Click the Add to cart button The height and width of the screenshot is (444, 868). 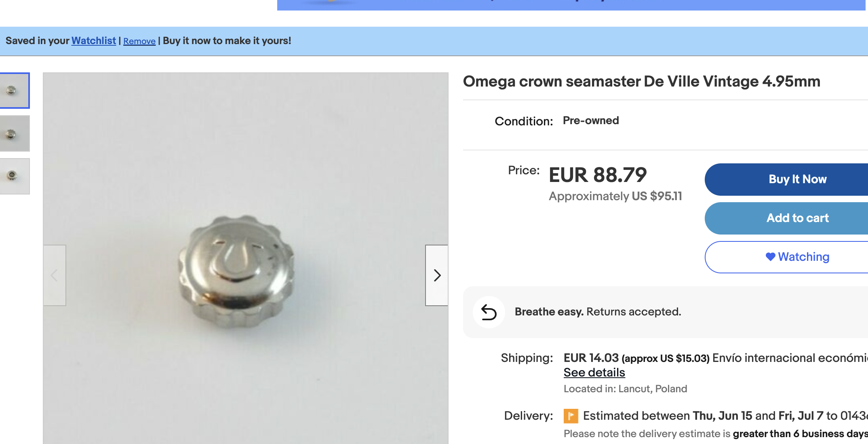(786, 218)
